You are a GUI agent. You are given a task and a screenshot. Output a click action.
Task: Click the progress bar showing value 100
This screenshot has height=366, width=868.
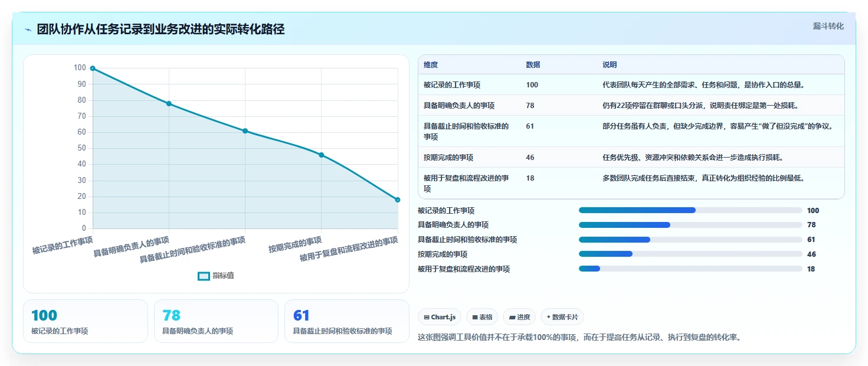tap(690, 210)
